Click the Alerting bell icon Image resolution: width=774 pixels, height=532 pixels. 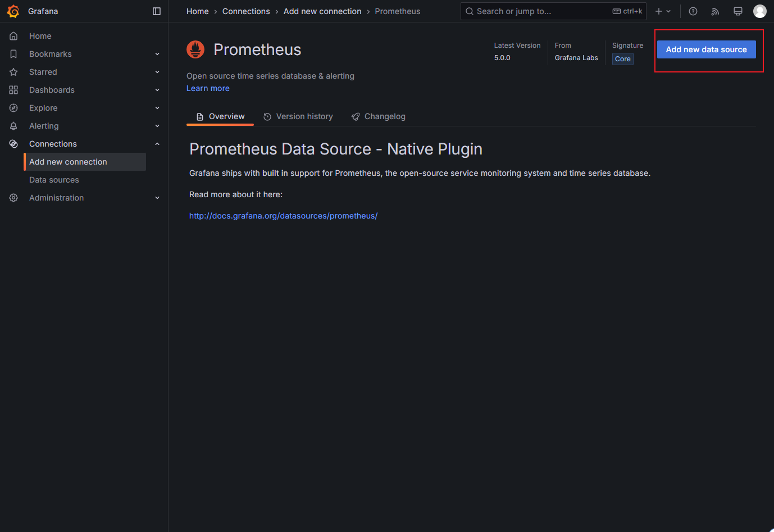pos(13,126)
